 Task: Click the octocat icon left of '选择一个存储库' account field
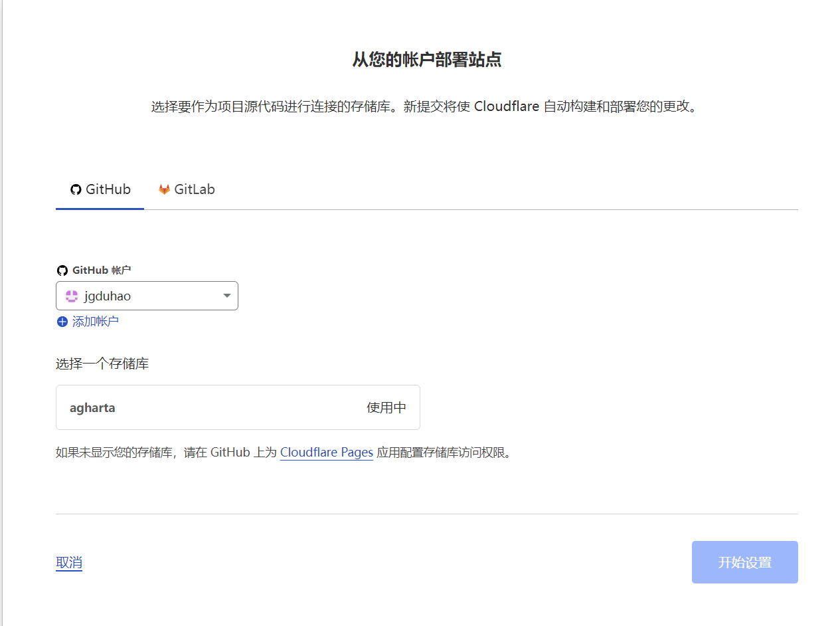[x=62, y=270]
